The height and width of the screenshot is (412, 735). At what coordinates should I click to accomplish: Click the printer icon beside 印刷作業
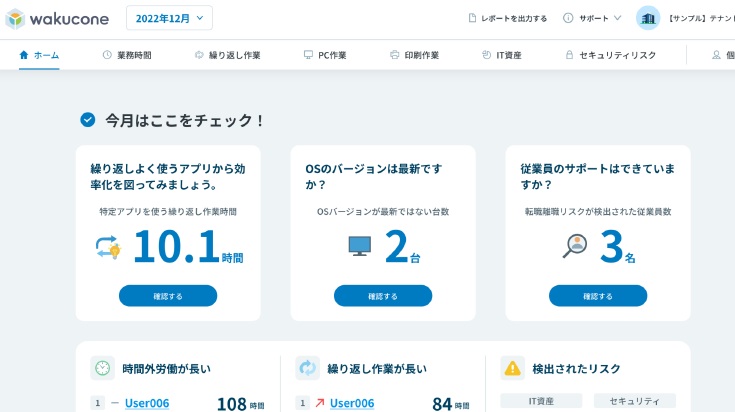394,55
